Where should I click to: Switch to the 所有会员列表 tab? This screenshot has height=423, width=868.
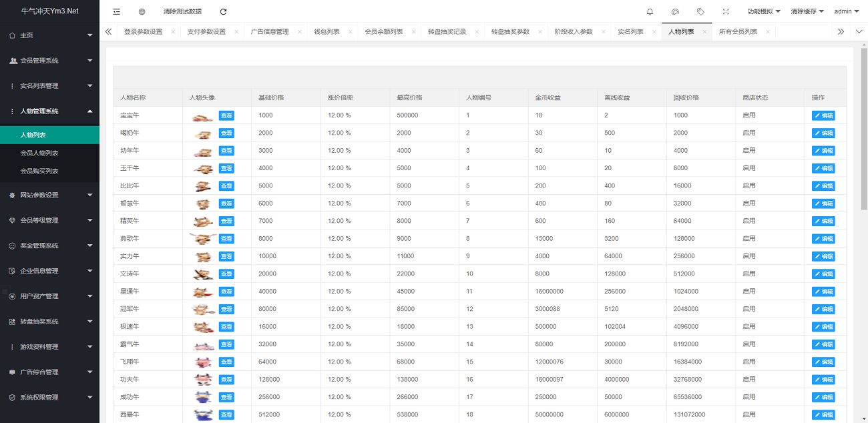tap(738, 31)
